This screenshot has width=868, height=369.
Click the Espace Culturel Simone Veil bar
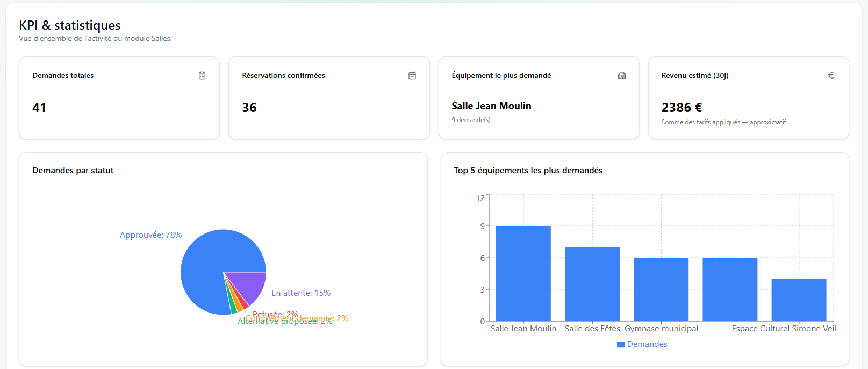pos(799,300)
